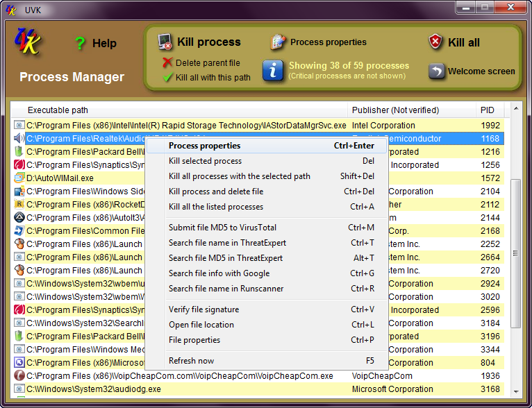532x408 pixels.
Task: Click the Process properties toolbar label
Action: [328, 42]
